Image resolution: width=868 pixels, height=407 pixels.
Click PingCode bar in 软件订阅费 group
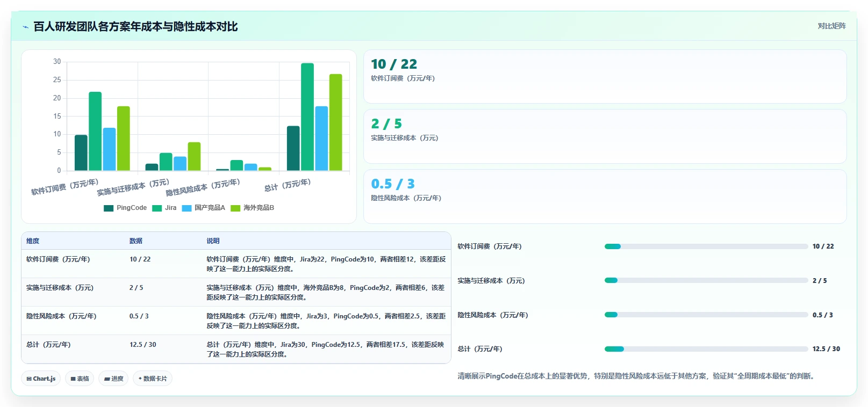(81, 152)
